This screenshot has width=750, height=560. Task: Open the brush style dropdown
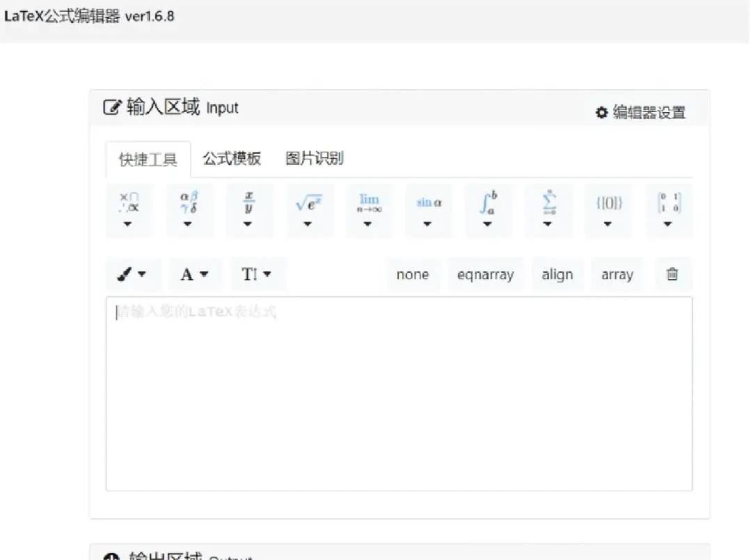click(134, 274)
